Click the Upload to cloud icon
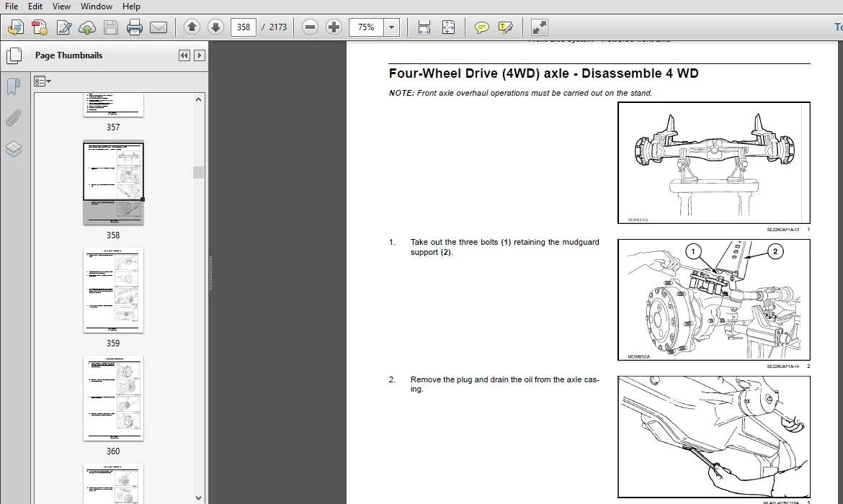This screenshot has width=843, height=504. click(x=87, y=27)
